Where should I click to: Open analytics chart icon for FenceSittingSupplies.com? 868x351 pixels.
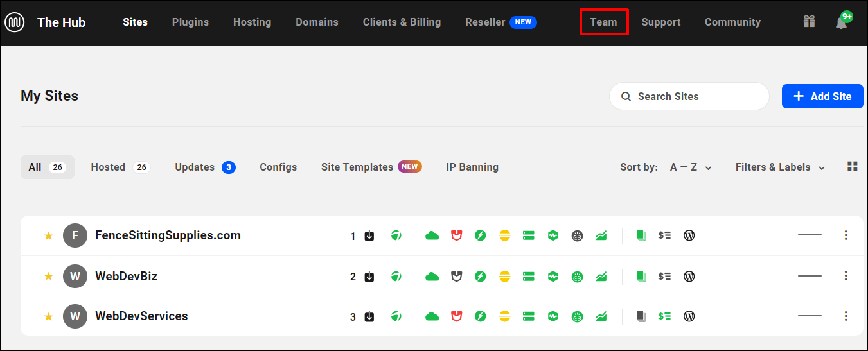pyautogui.click(x=601, y=235)
